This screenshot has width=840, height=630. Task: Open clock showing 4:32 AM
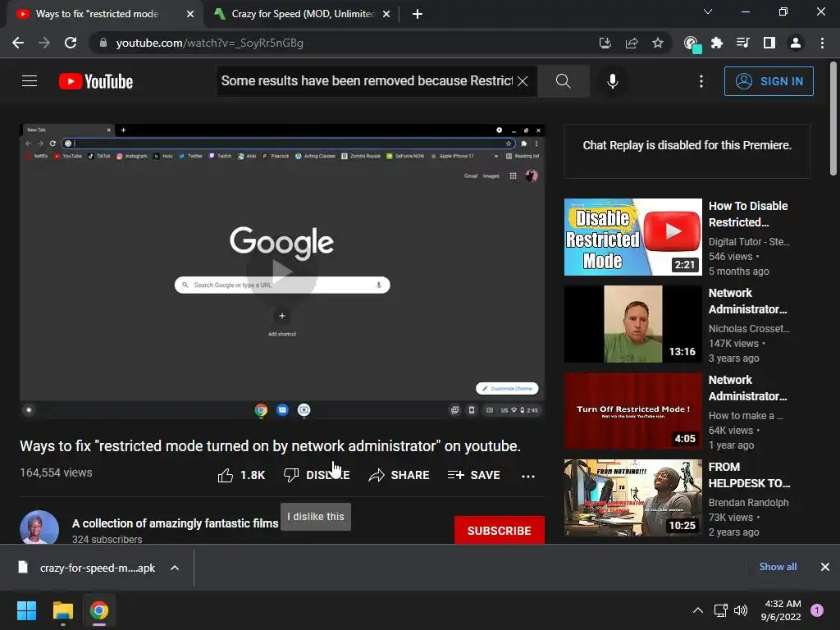pos(781,610)
